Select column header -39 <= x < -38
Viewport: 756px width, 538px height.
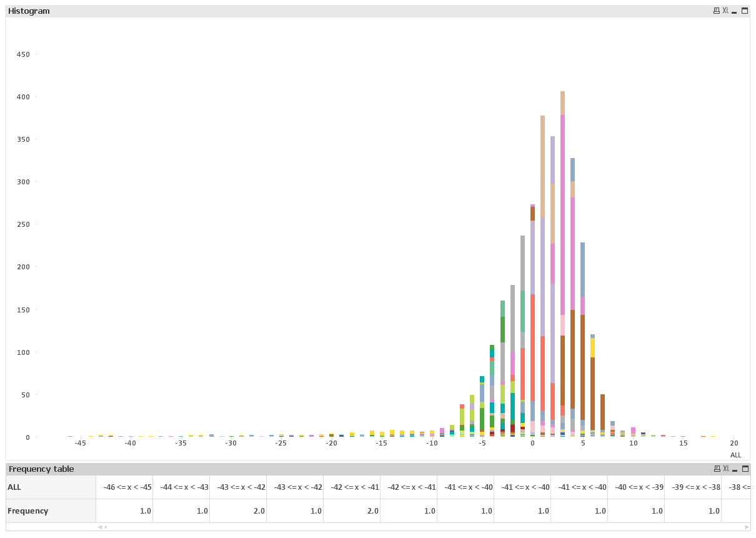[x=693, y=487]
